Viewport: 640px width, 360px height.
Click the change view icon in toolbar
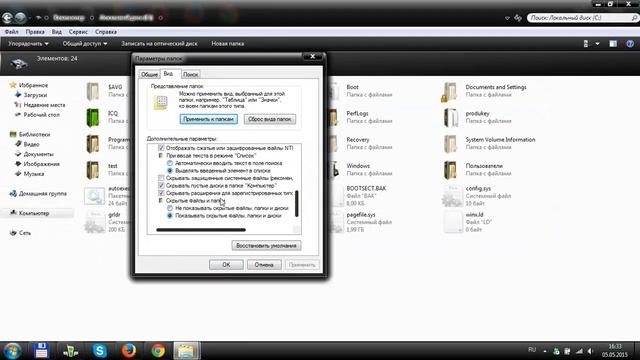point(586,44)
